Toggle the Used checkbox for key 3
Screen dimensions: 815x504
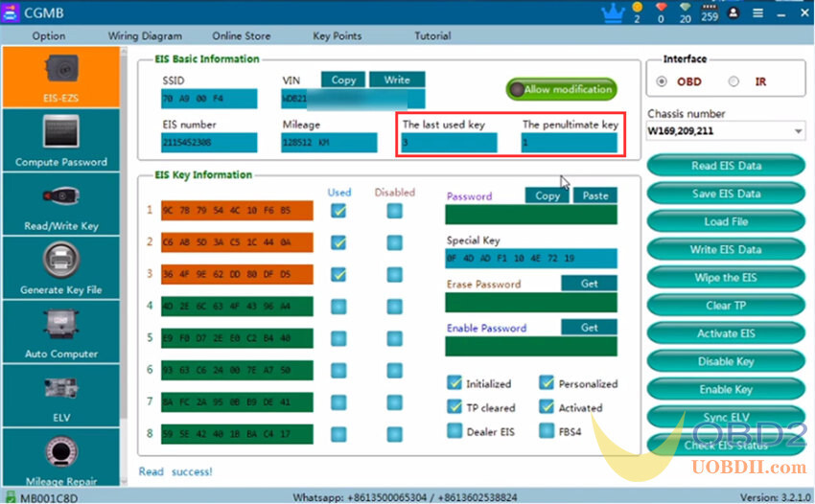(x=338, y=274)
